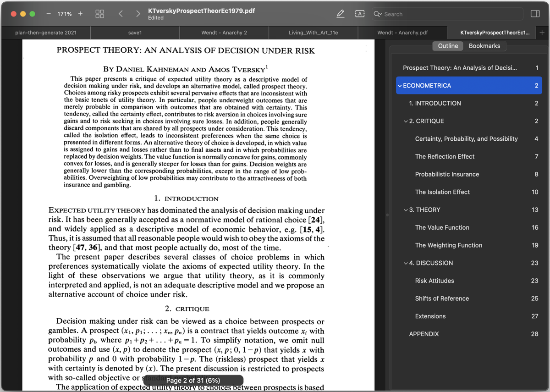Image resolution: width=550 pixels, height=392 pixels.
Task: Go to The Isolation Effect section
Action: (469, 192)
